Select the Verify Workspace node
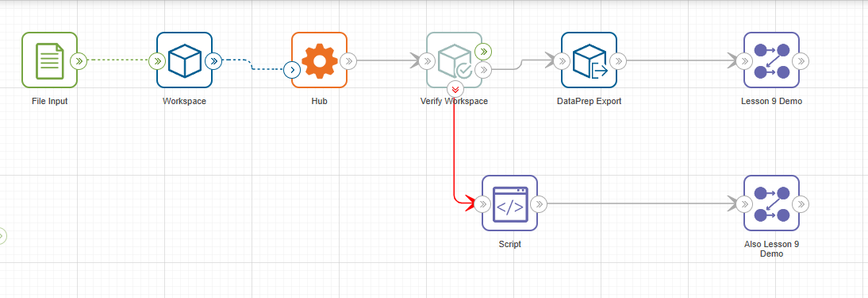The image size is (868, 298). coord(454,60)
